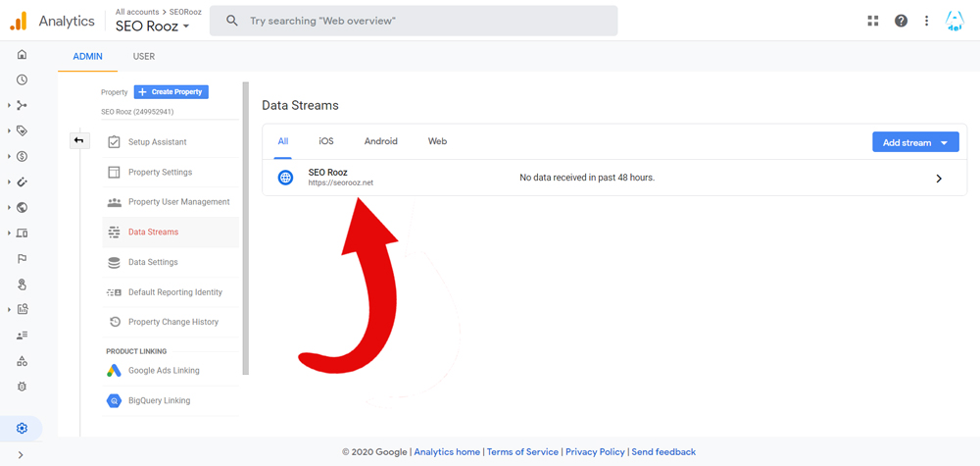
Task: Select the Web streams tab
Action: point(437,141)
